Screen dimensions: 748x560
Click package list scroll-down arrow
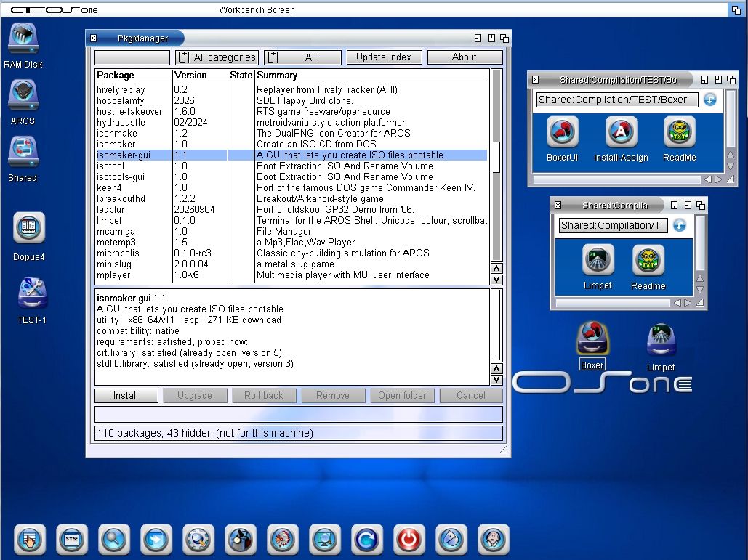point(496,280)
